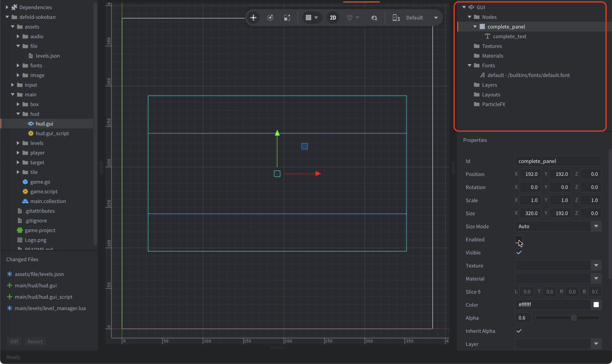Open the Size Mode dropdown
This screenshot has width=612, height=364.
tap(558, 226)
